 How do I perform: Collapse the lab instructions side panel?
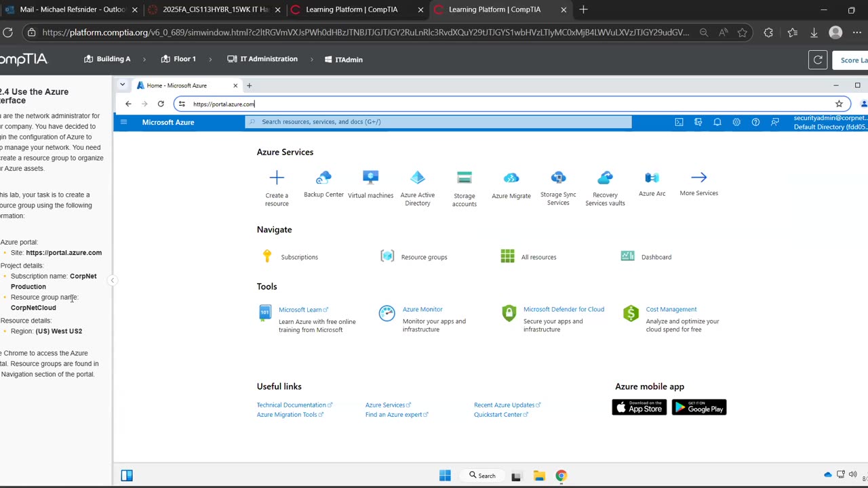[113, 280]
